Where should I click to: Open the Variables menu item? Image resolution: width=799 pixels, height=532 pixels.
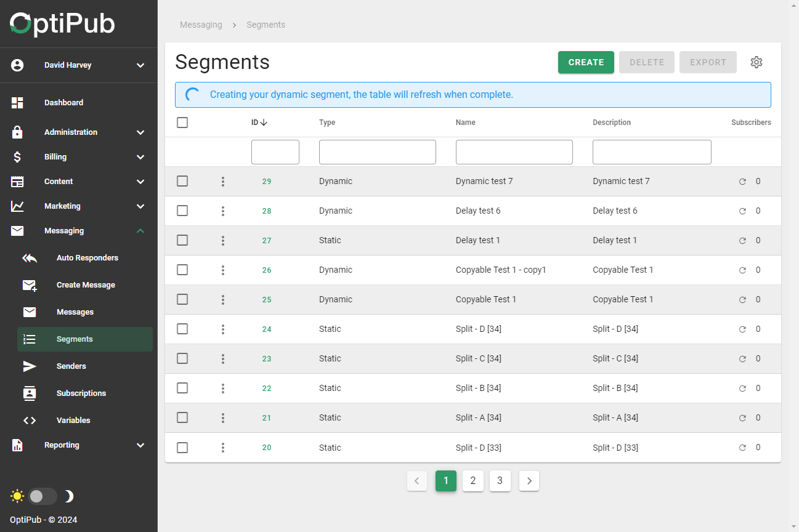[x=85, y=421]
